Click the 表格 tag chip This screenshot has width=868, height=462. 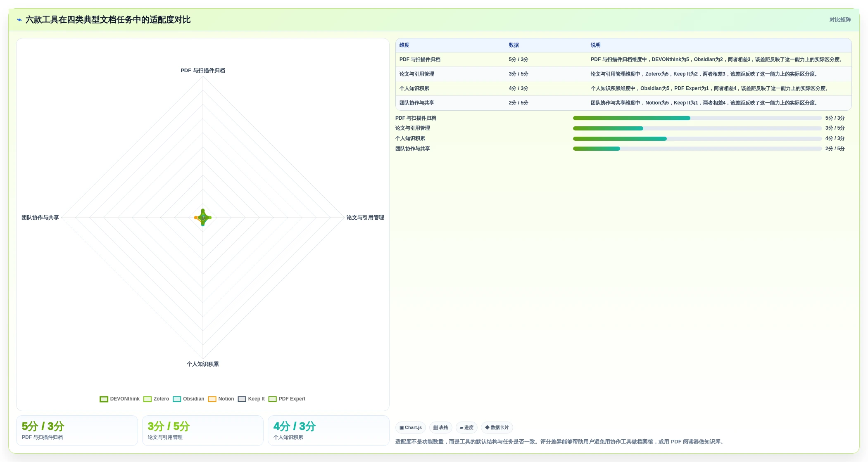tap(441, 427)
